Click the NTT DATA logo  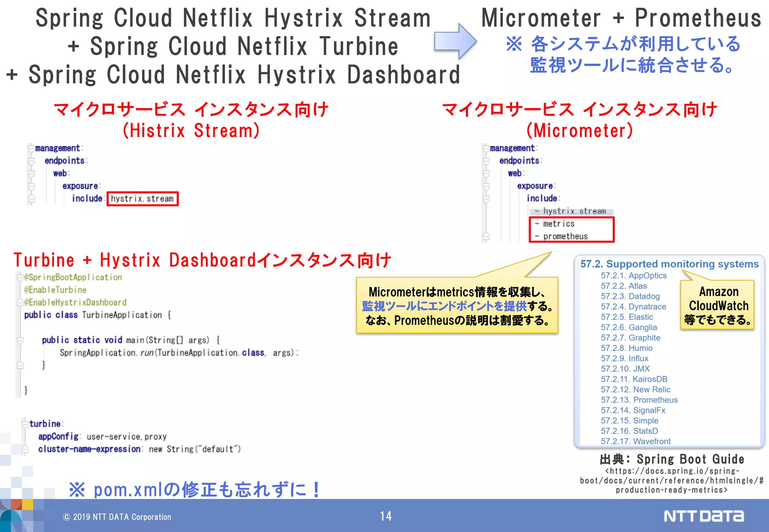pos(704,516)
